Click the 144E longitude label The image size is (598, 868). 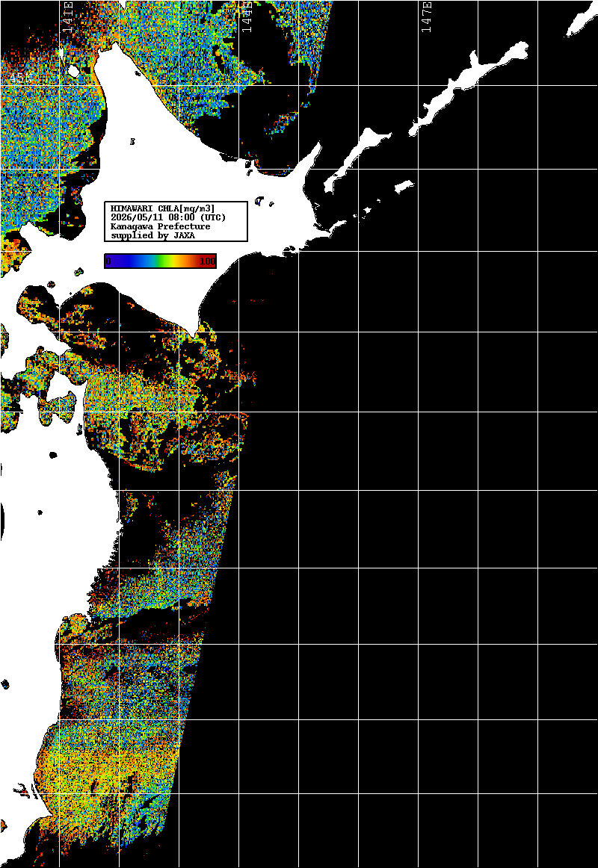click(247, 16)
